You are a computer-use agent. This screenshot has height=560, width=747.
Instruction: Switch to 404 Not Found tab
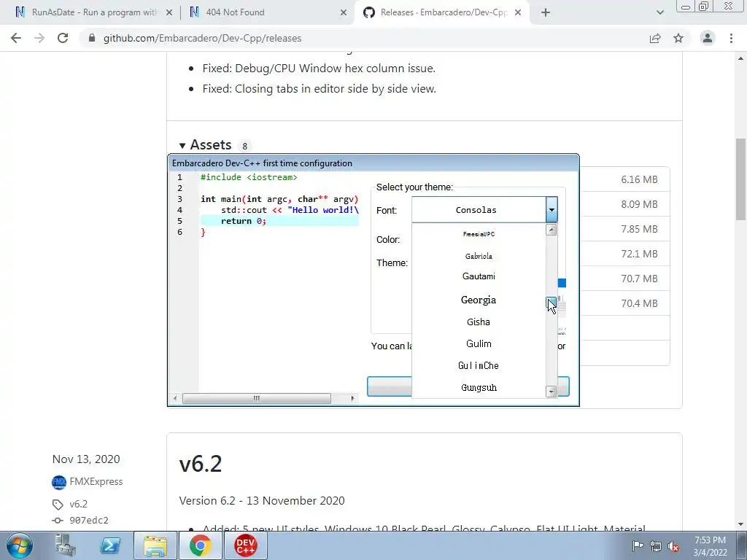coord(267,12)
